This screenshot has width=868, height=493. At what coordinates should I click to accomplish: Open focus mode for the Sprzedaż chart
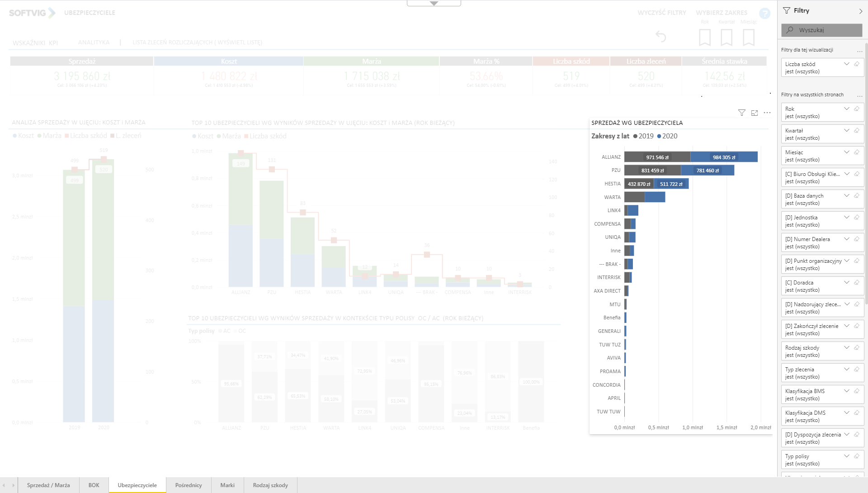pyautogui.click(x=754, y=113)
